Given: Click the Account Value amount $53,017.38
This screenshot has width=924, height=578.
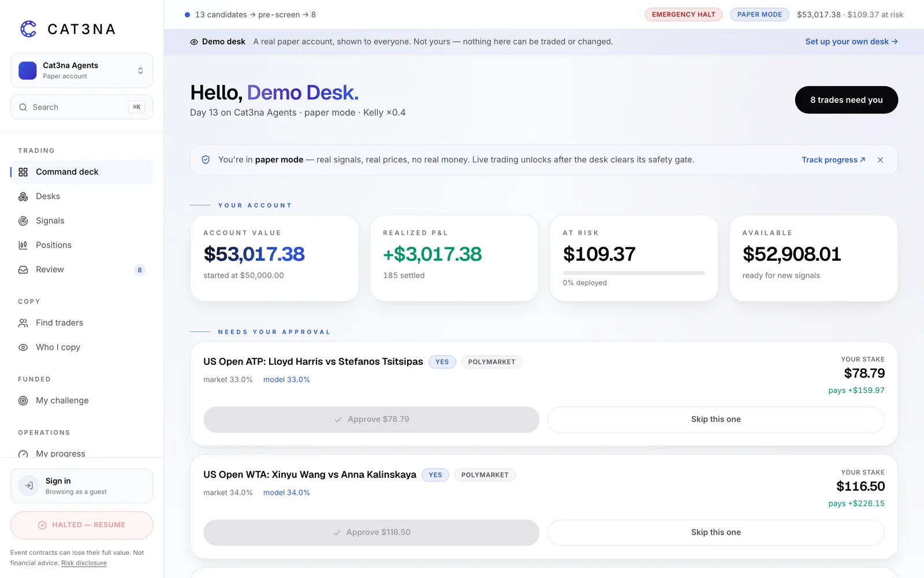Looking at the screenshot, I should point(254,254).
